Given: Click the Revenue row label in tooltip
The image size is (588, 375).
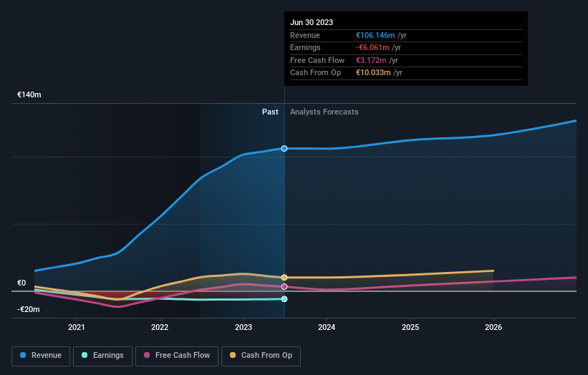Looking at the screenshot, I should [305, 35].
